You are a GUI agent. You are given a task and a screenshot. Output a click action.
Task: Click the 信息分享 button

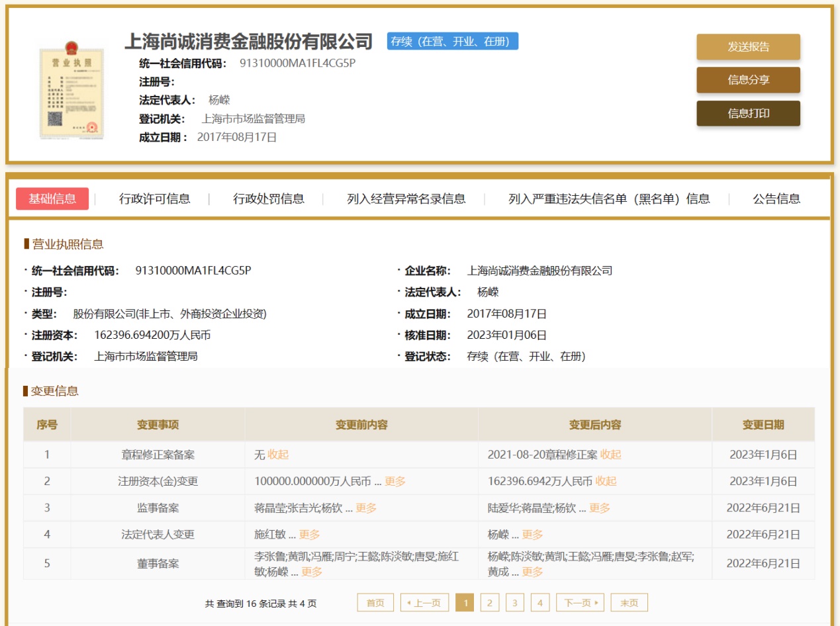click(x=748, y=80)
